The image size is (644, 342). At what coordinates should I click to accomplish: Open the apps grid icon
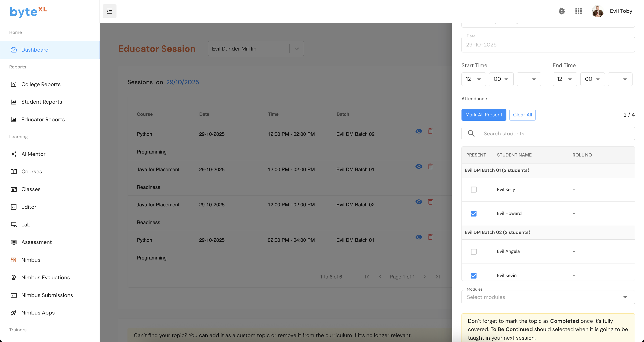(x=578, y=11)
